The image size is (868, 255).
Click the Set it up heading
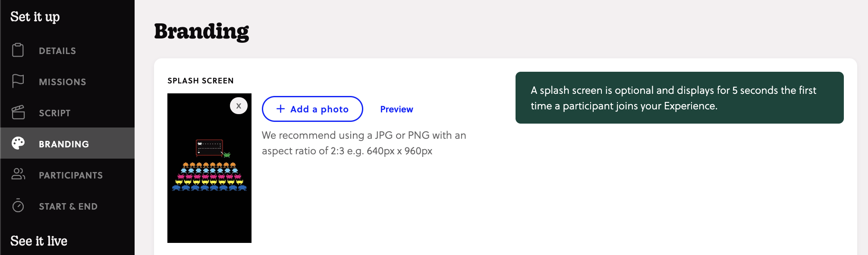[36, 16]
